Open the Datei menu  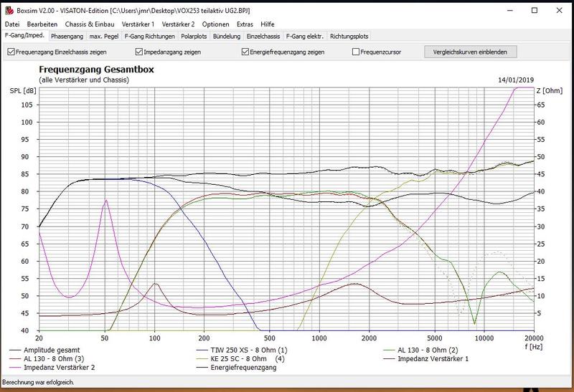(x=12, y=24)
